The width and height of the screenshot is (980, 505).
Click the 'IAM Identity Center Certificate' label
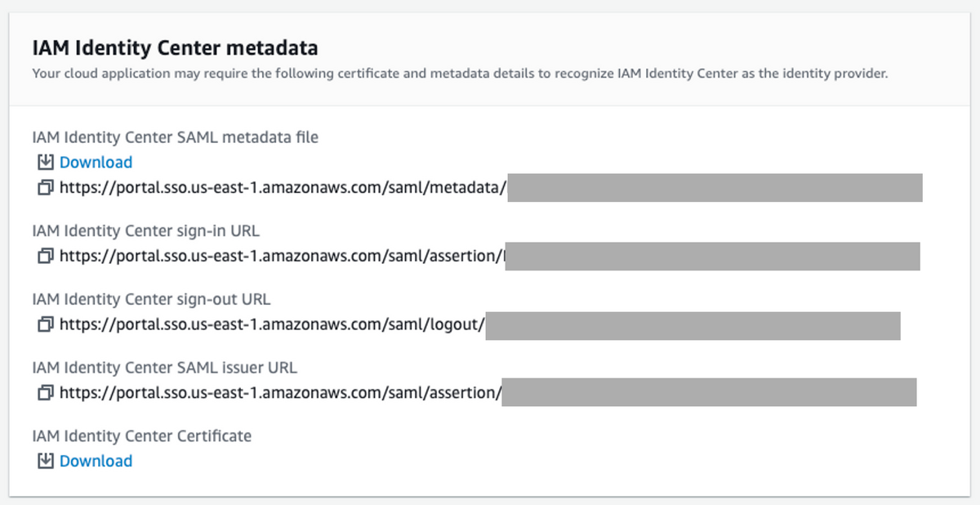(x=141, y=436)
